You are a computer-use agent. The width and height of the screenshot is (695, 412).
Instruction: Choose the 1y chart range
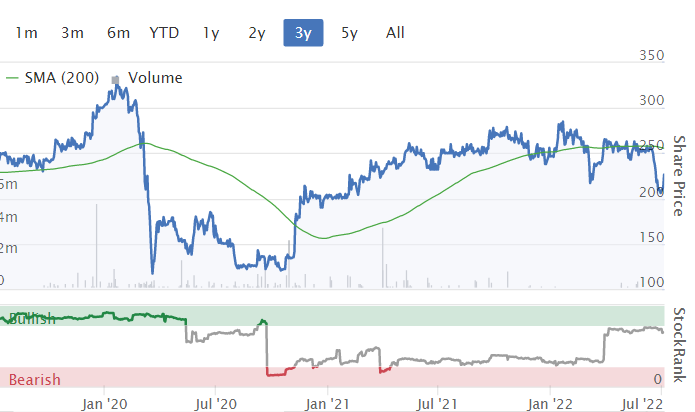point(211,33)
